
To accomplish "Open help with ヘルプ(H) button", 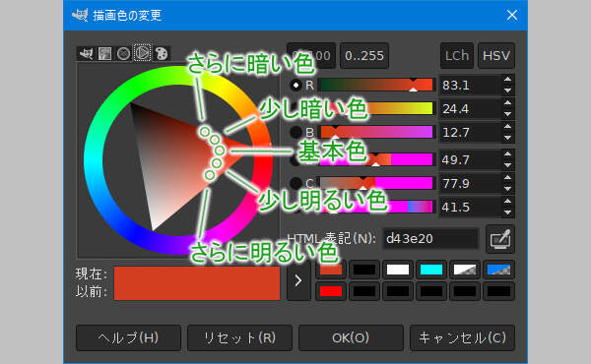I will [128, 338].
